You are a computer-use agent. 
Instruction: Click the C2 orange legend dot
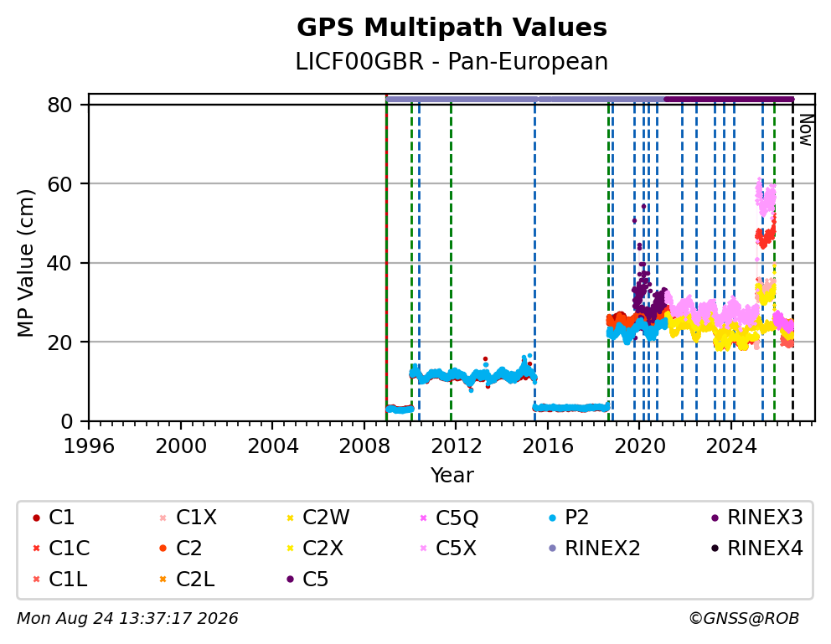(x=163, y=549)
